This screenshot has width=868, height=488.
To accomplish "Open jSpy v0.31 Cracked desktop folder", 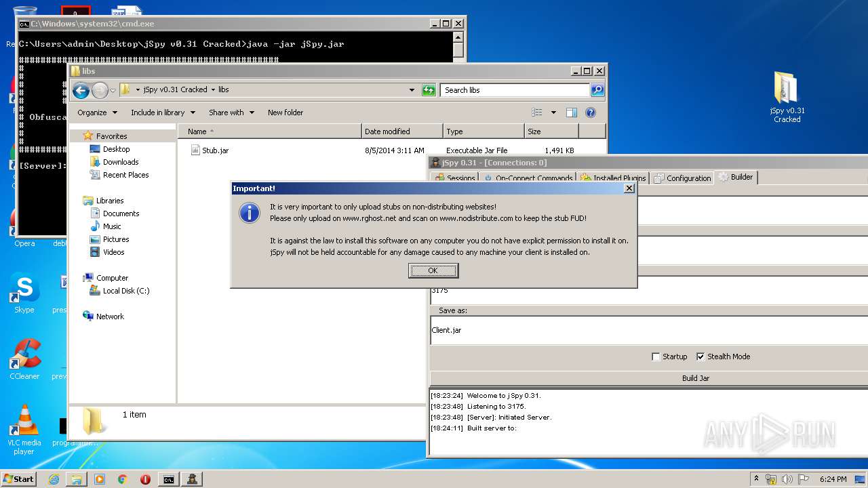I will pyautogui.click(x=787, y=97).
